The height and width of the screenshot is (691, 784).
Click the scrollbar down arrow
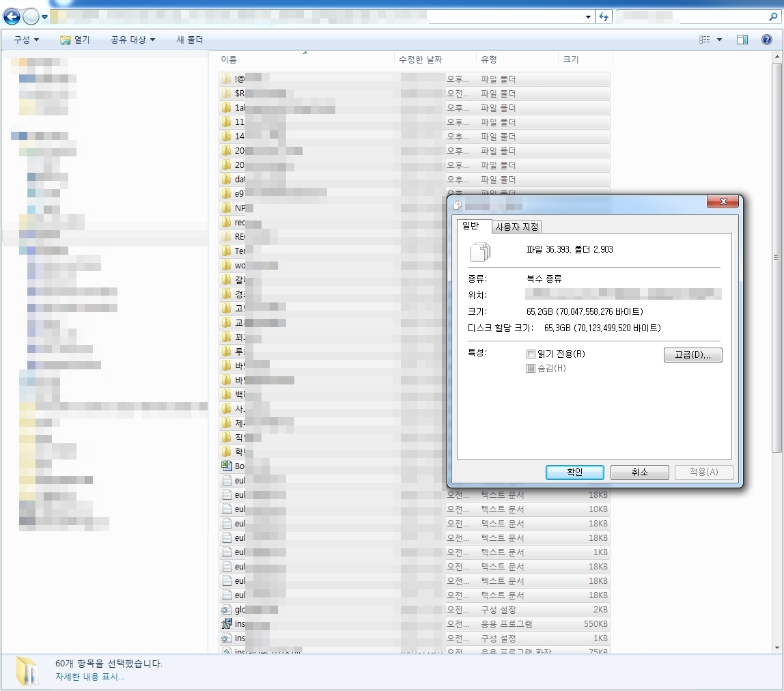click(776, 647)
